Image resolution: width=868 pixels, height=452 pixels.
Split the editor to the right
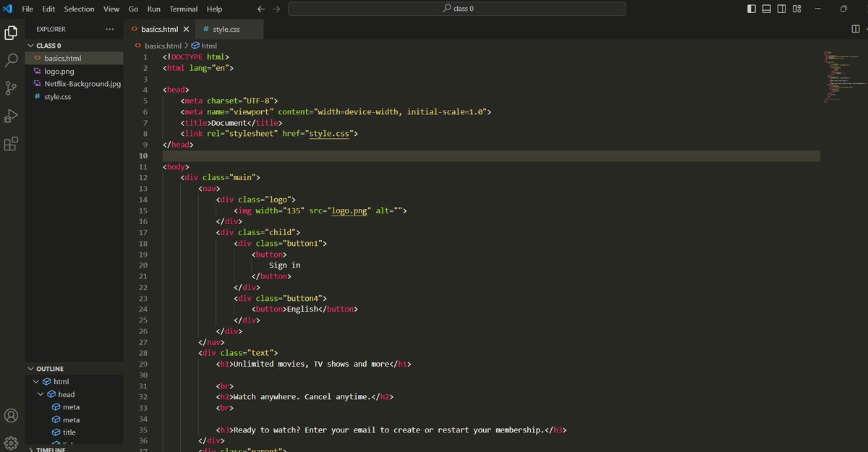tap(856, 29)
